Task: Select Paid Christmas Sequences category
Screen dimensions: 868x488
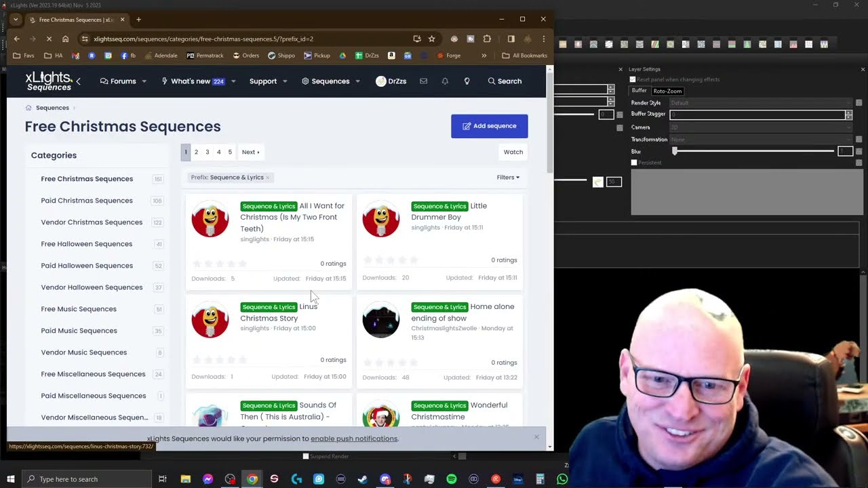Action: (x=87, y=201)
